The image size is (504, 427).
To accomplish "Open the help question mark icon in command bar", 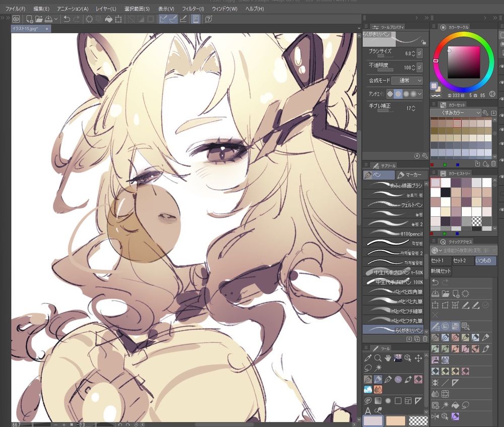I will [208, 19].
